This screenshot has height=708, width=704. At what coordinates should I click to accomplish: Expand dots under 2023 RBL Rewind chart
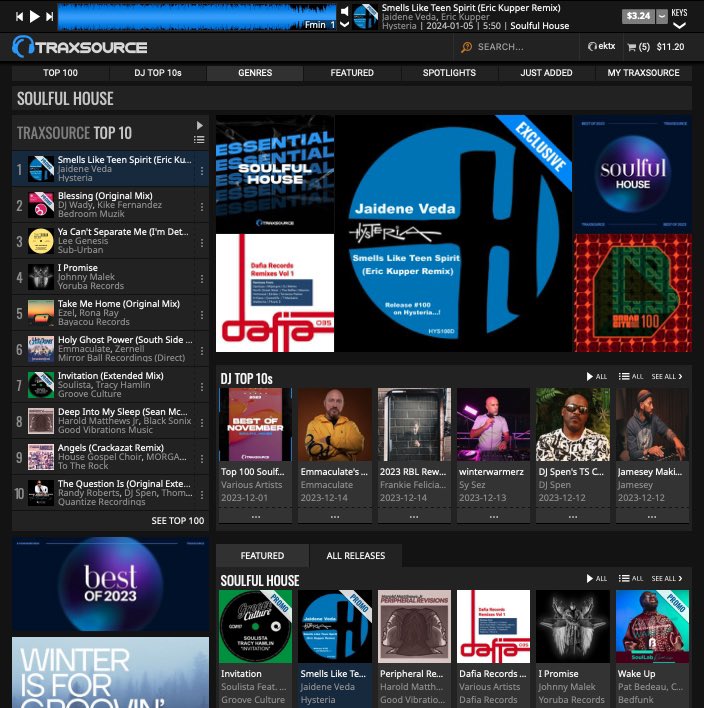pos(414,517)
